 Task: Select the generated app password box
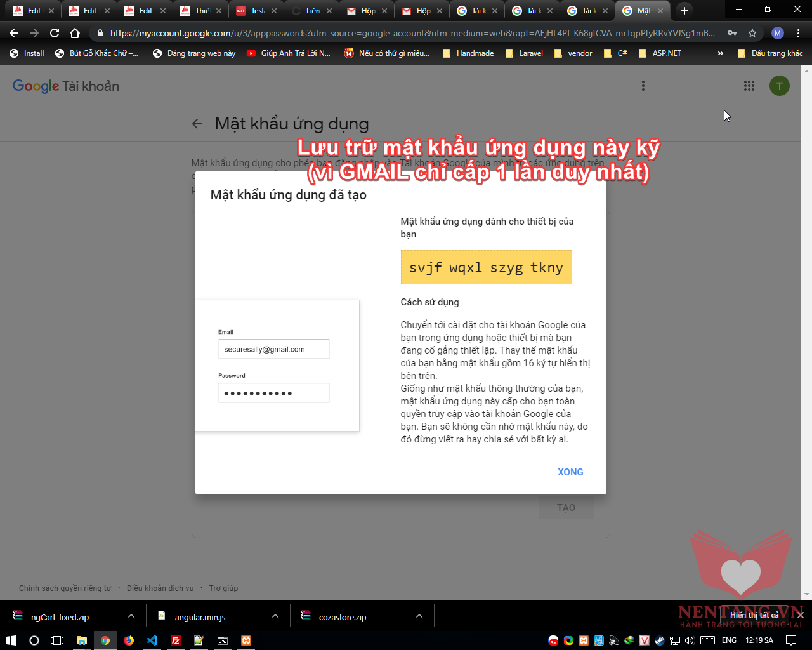[x=486, y=267]
